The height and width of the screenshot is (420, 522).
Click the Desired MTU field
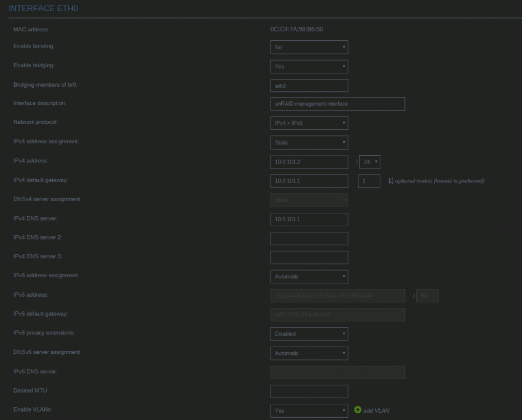[x=309, y=391]
